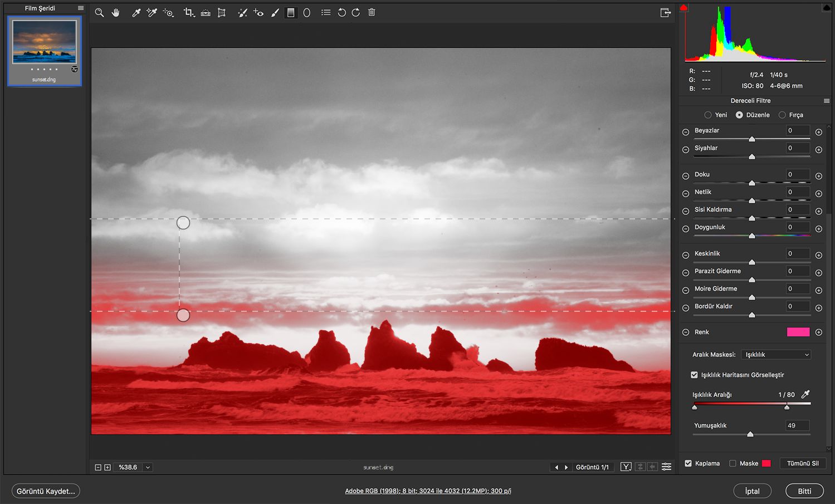835x504 pixels.
Task: Go to next image arrow
Action: [567, 467]
